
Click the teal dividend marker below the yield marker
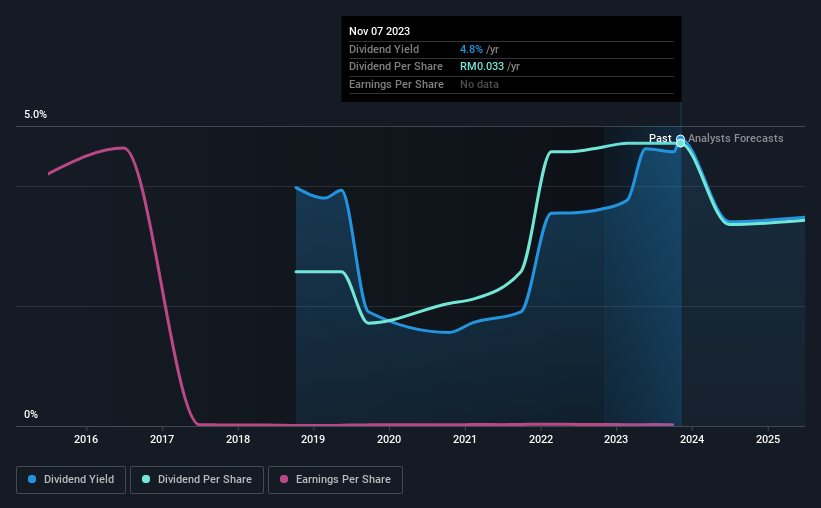[680, 143]
